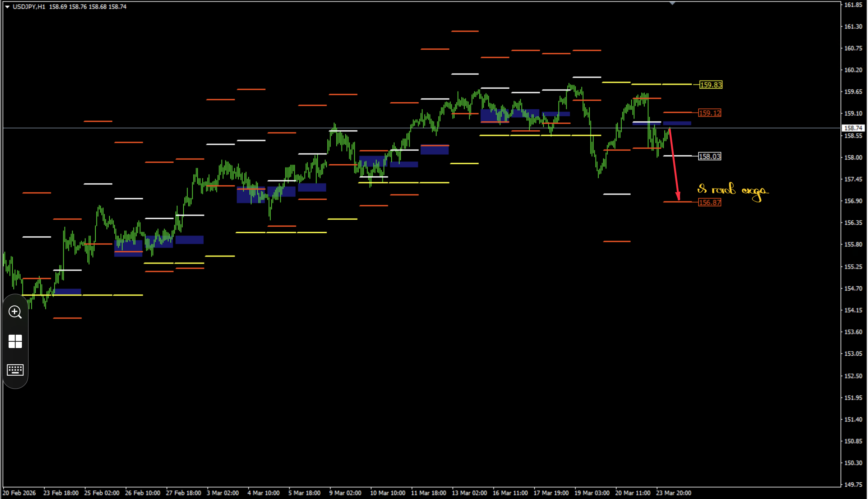The width and height of the screenshot is (868, 499).
Task: Click the 150.30 value on price scale
Action: (x=853, y=463)
